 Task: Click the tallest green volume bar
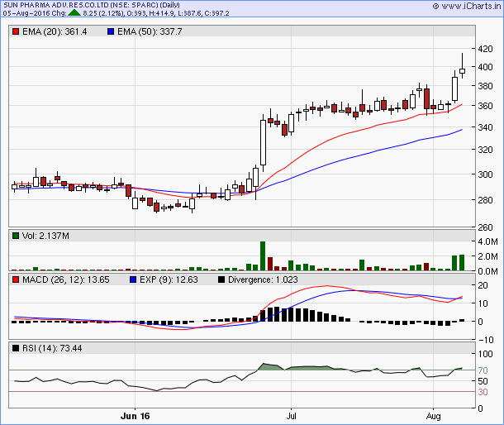pyautogui.click(x=263, y=255)
